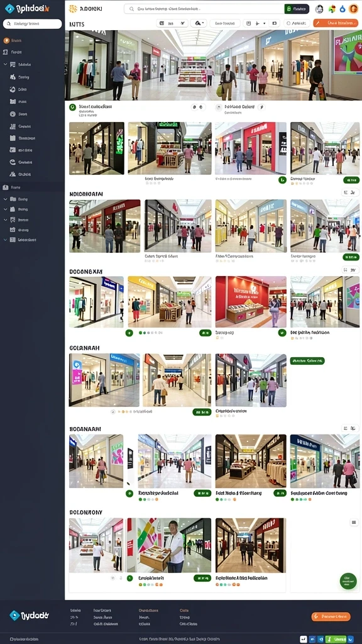Click the orange action button in the top toolbar
Image resolution: width=362 pixels, height=644 pixels.
click(x=336, y=23)
